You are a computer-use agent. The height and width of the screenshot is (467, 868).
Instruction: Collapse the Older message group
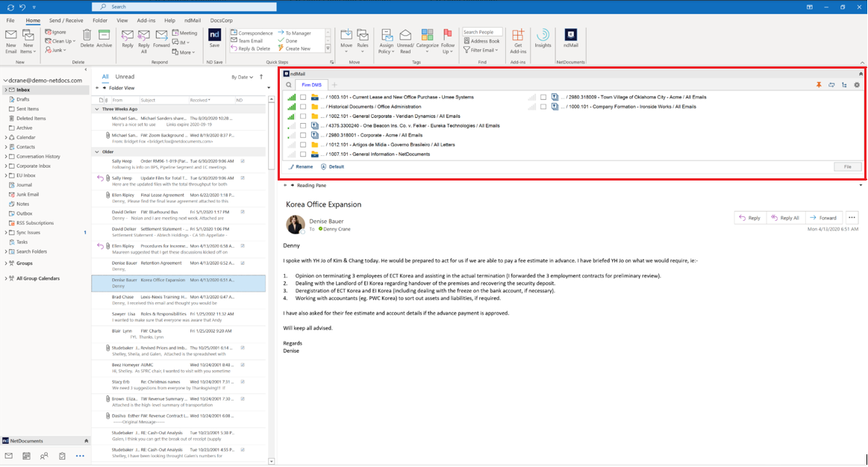click(97, 151)
